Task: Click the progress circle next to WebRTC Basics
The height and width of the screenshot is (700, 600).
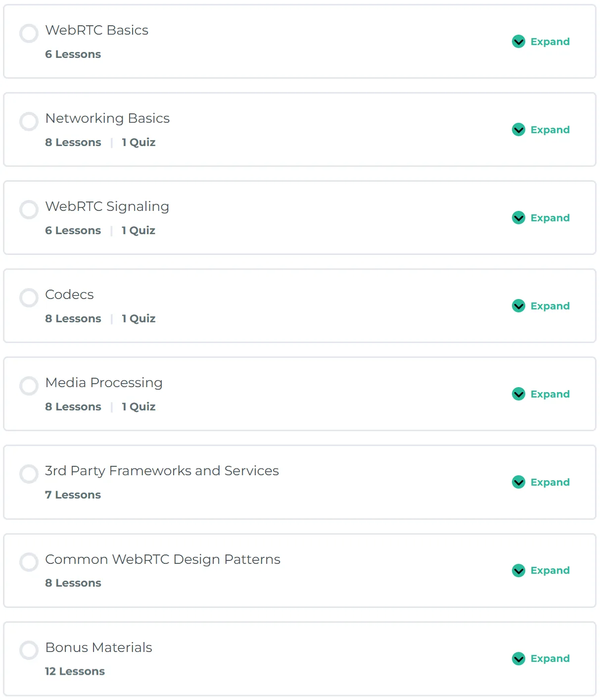Action: click(29, 33)
